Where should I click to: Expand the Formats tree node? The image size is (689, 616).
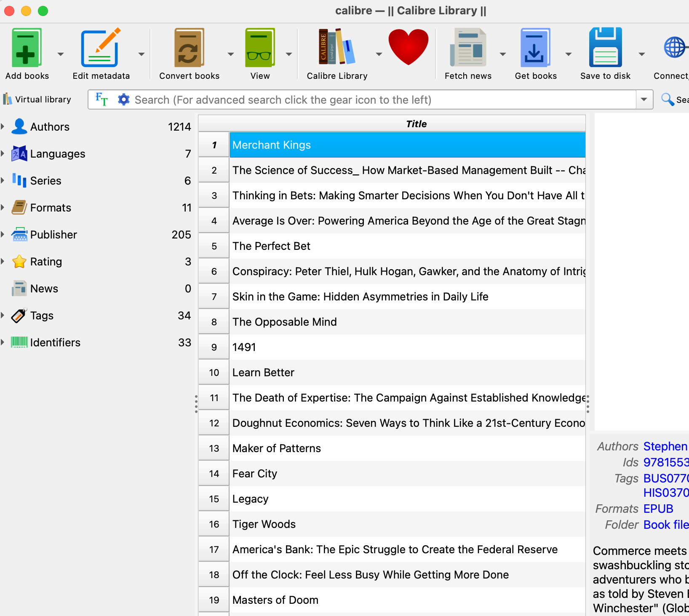3,207
